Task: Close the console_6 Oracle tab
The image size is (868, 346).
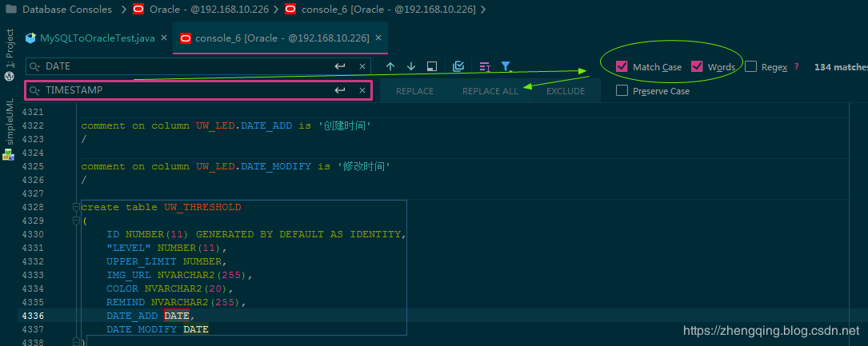Action: tap(378, 38)
